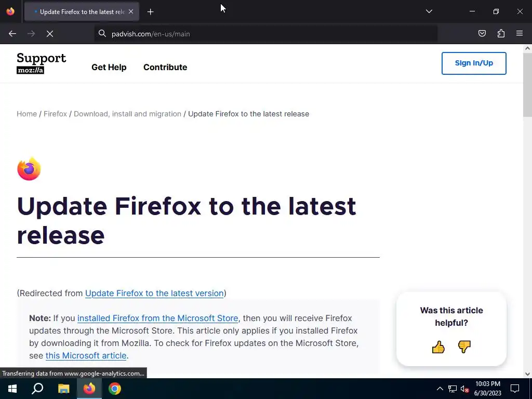Click the Mozilla Support logo
The width and height of the screenshot is (532, 399).
point(42,63)
